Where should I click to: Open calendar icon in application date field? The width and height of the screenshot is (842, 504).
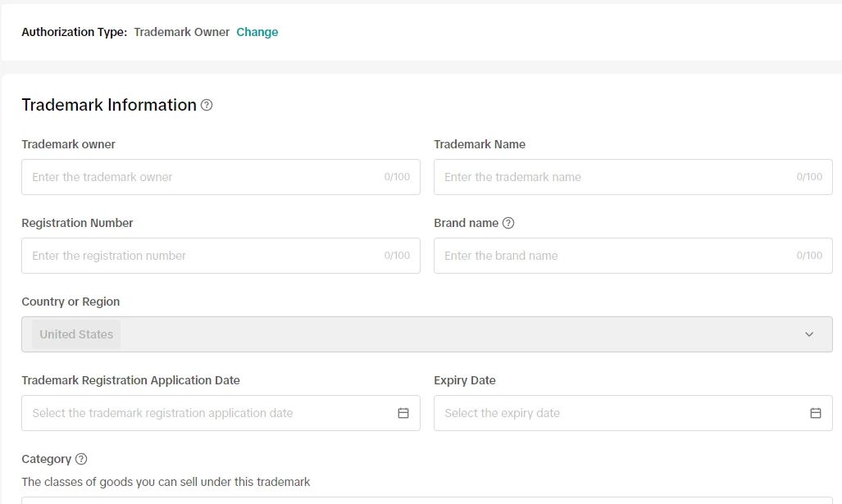(x=403, y=413)
